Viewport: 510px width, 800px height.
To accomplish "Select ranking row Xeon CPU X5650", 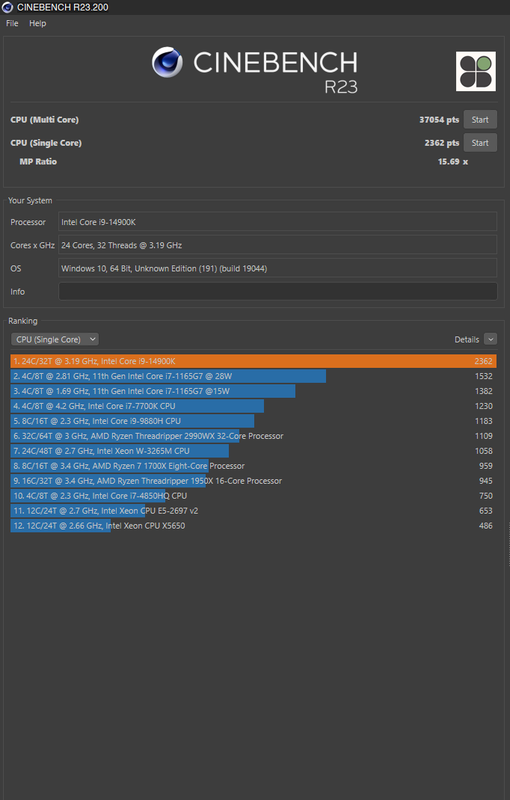I will [253, 526].
